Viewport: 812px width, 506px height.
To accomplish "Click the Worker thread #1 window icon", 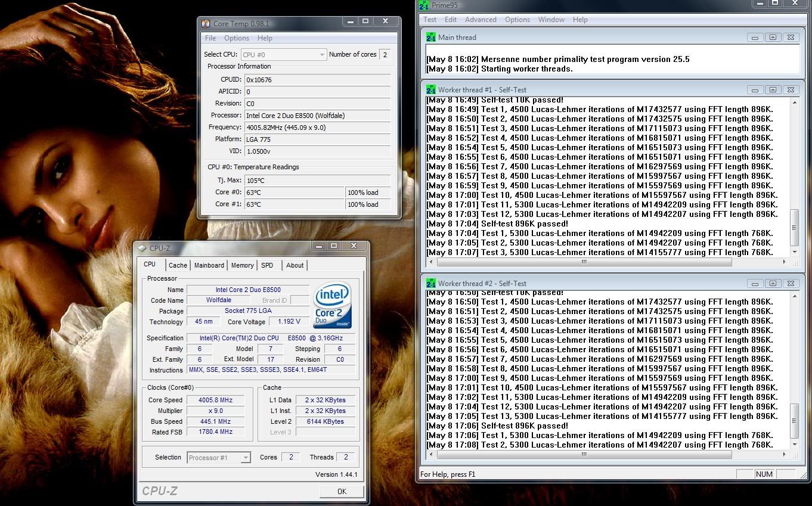I will click(431, 89).
